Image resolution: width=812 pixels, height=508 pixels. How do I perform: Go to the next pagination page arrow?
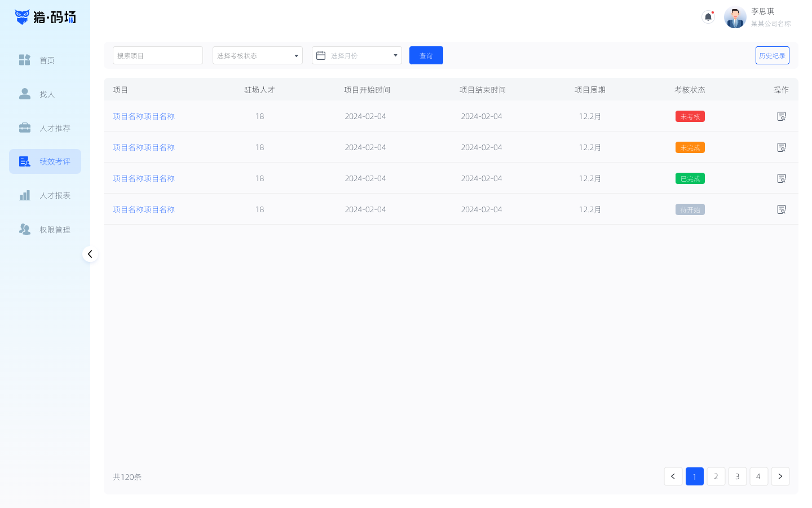tap(780, 476)
